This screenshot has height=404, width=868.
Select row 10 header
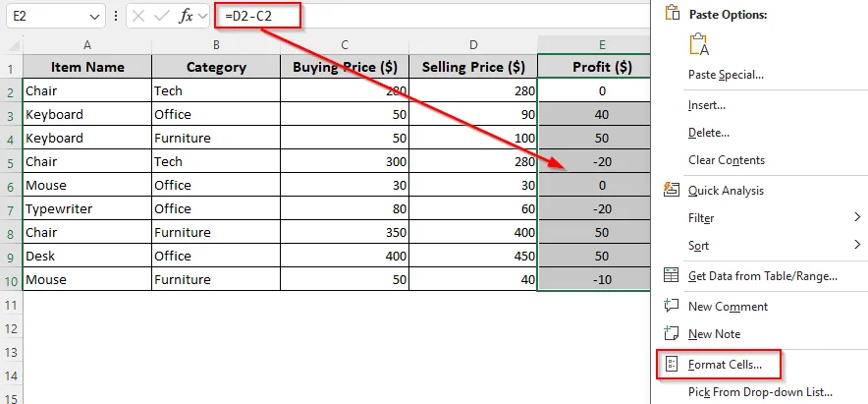[11, 280]
